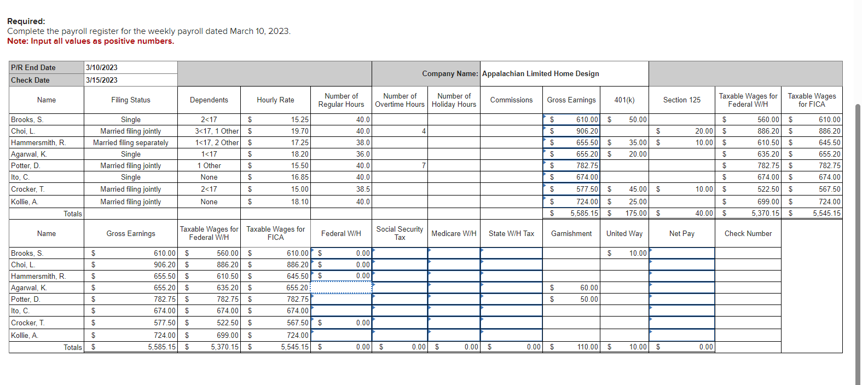The width and height of the screenshot is (868, 385).
Task: Select Check Date value 3/15/2023
Action: coord(102,80)
